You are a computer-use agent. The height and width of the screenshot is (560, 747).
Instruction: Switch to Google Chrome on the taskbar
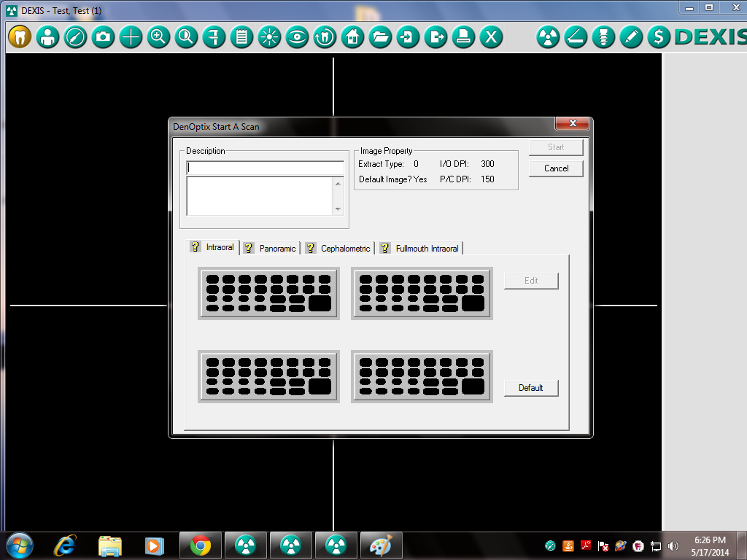pos(201,545)
